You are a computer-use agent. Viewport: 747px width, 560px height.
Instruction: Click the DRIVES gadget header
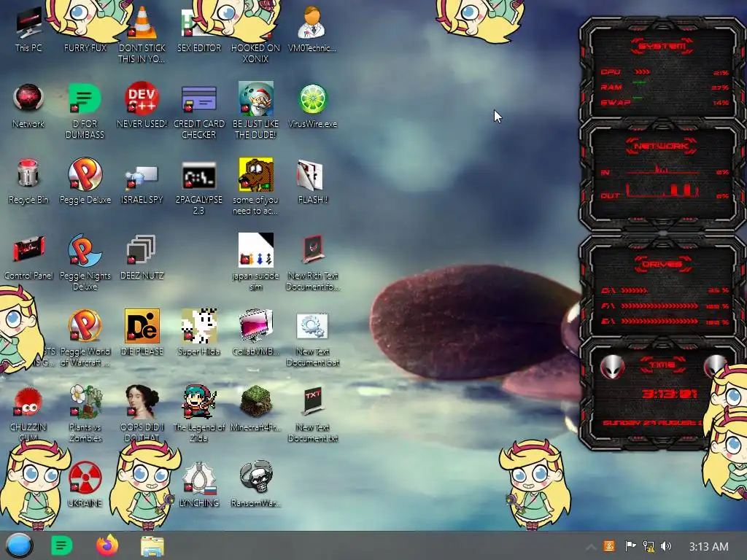(x=662, y=264)
